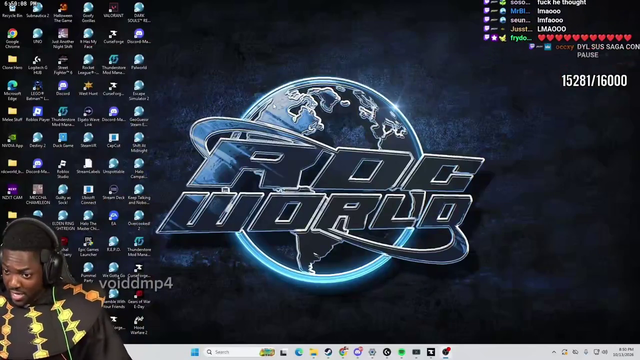Open Spotify from the taskbar
Viewport: 640px width, 360px height.
[x=402, y=352]
